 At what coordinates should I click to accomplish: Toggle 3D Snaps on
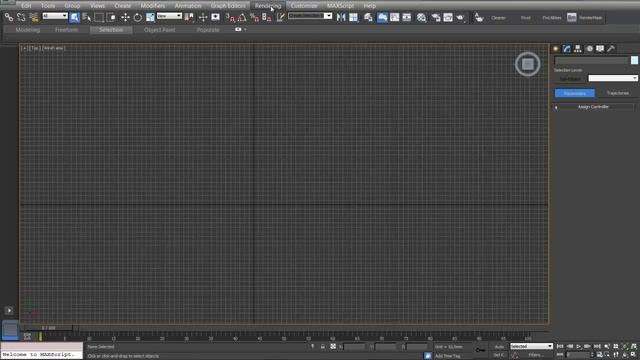coord(230,17)
